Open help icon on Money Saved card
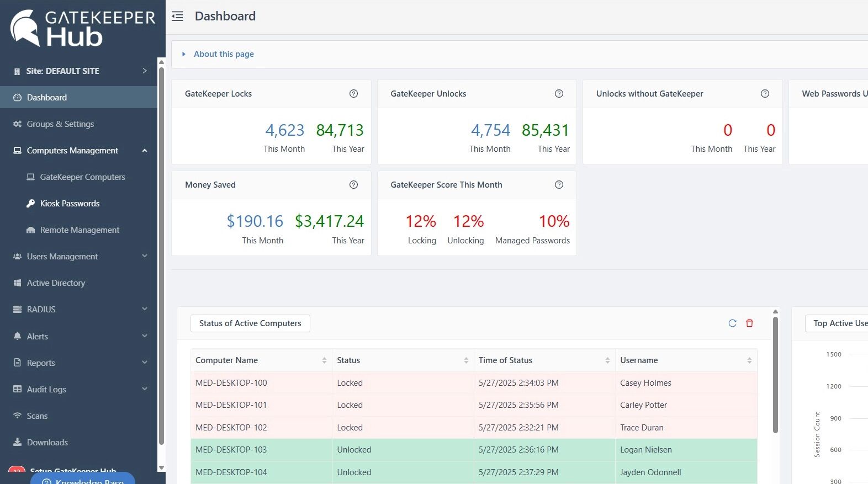This screenshot has width=868, height=484. click(x=353, y=185)
